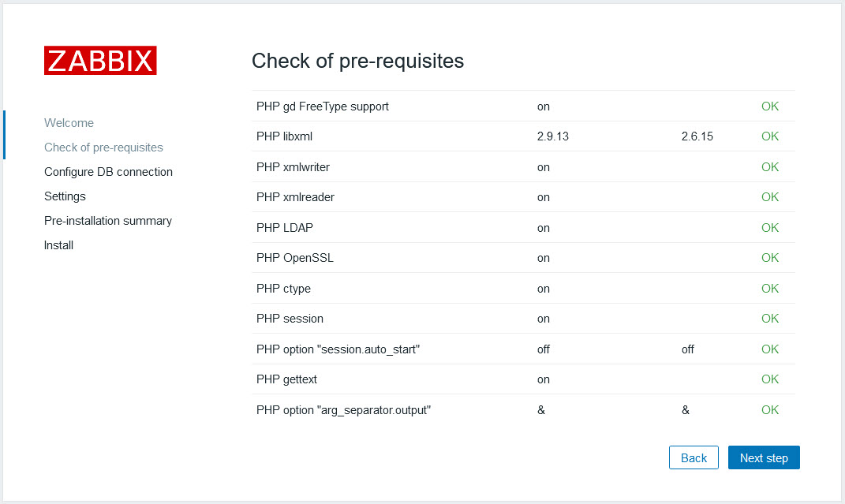Click the libxml required version 2.6.15
The height and width of the screenshot is (504, 845).
click(697, 136)
